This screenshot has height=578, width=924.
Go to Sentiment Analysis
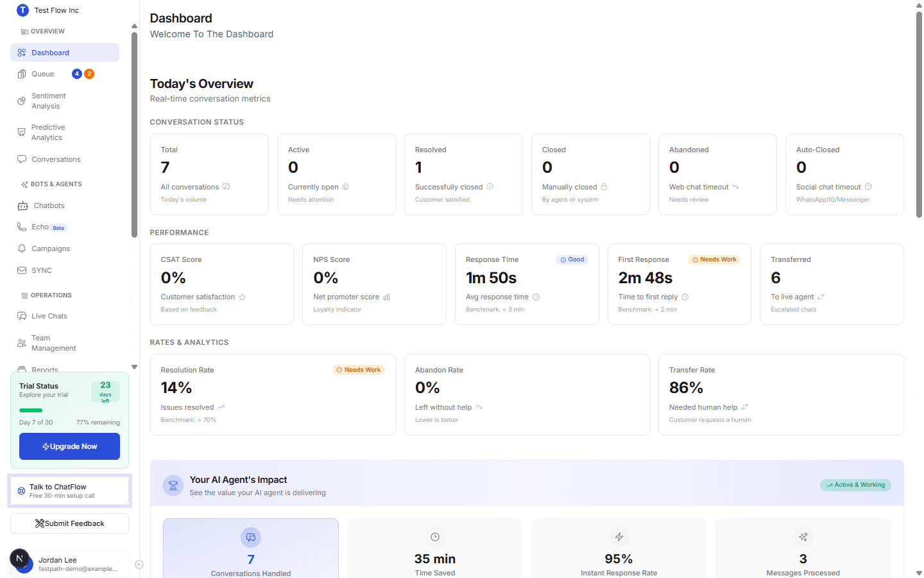click(65, 101)
